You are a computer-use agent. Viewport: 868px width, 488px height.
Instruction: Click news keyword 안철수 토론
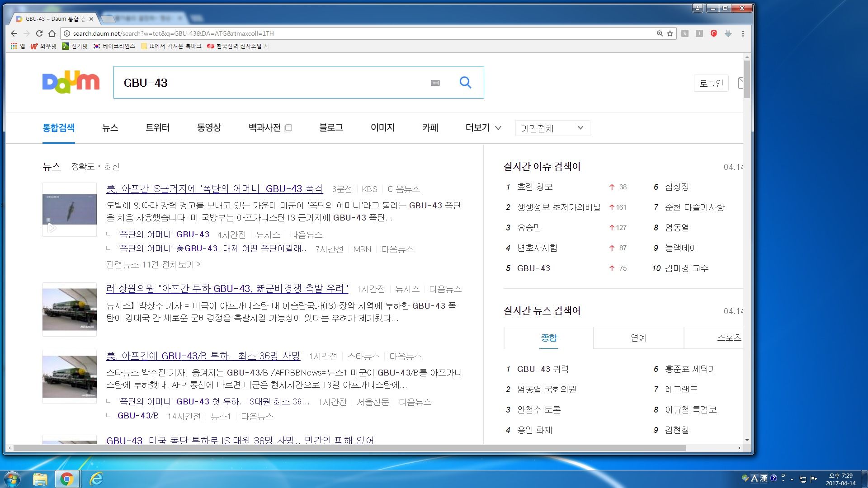[x=539, y=410]
